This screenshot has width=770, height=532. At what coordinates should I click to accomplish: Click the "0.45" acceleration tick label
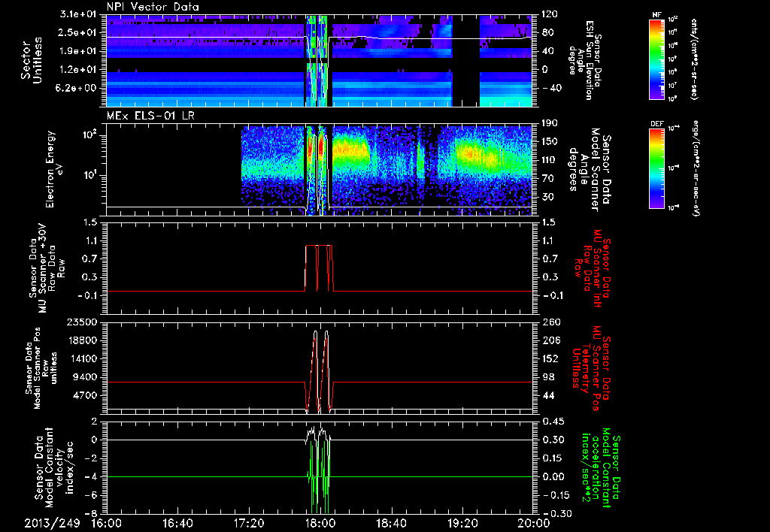(x=553, y=422)
